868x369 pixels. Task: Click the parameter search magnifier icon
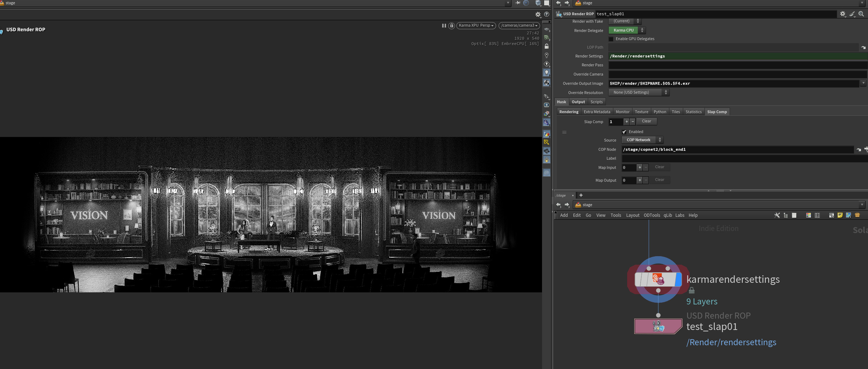[x=861, y=14]
